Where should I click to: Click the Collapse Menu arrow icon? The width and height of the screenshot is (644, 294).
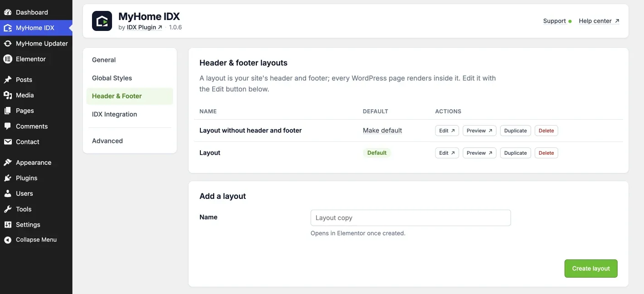point(8,240)
